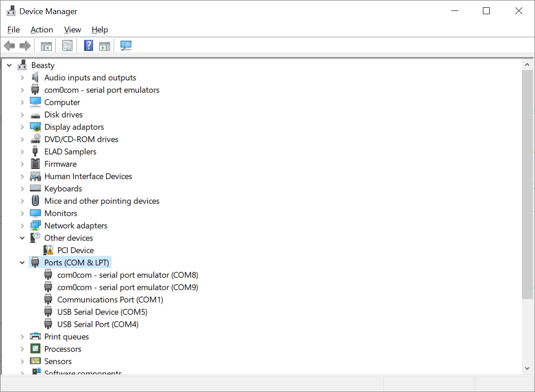Click the PCI Device warning icon
Image resolution: width=535 pixels, height=392 pixels.
pos(48,250)
